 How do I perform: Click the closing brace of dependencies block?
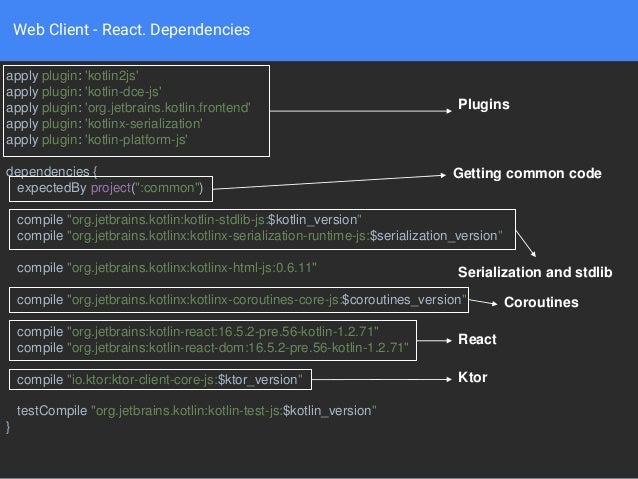click(x=8, y=427)
